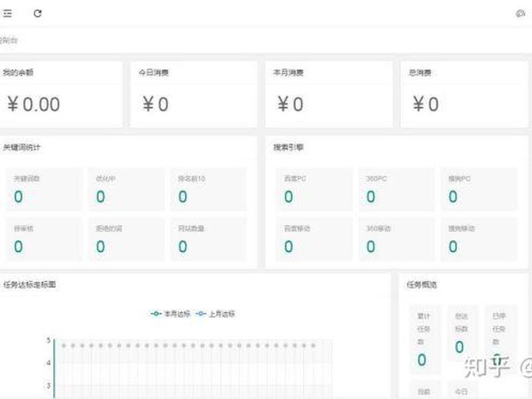Toggle the 上月达标 legend series
532x399 pixels.
tap(215, 314)
